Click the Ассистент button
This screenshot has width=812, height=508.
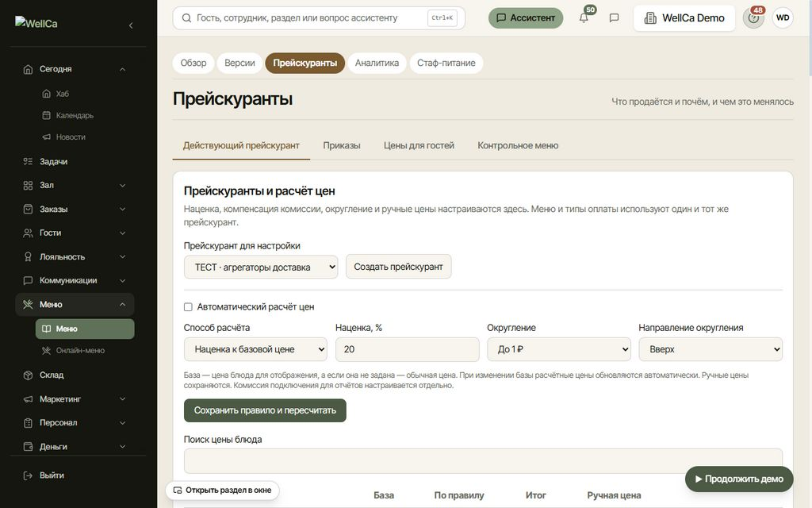point(526,18)
